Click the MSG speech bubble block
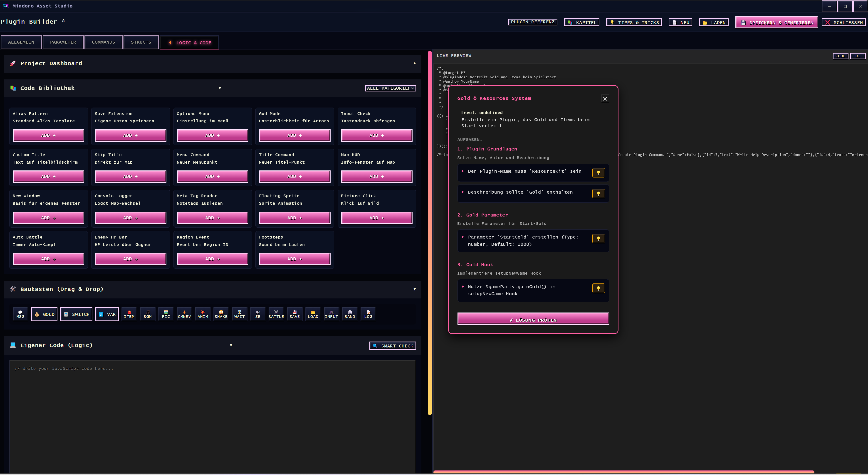The height and width of the screenshot is (475, 868). click(20, 314)
